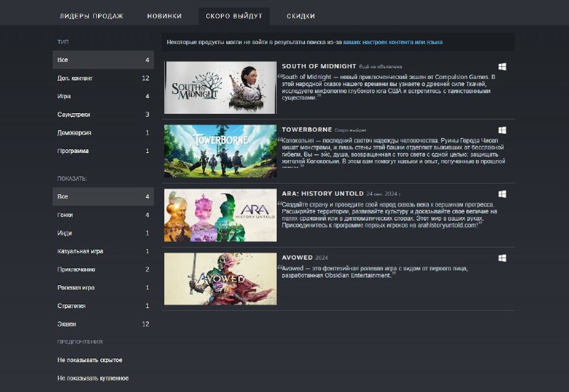Show only Ролевая игра genre

(x=76, y=287)
